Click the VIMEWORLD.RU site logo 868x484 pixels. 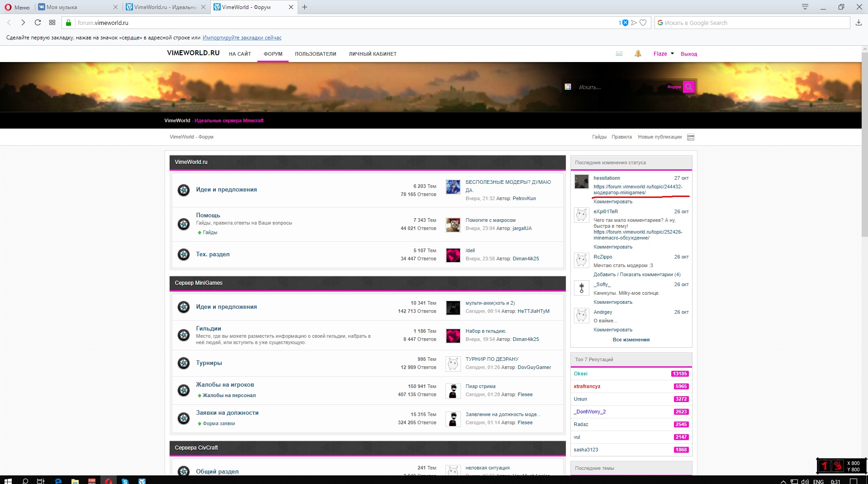193,53
